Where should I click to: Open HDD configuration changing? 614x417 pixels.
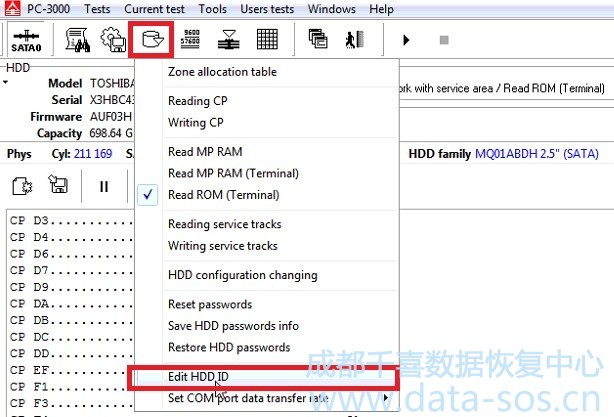267,275
